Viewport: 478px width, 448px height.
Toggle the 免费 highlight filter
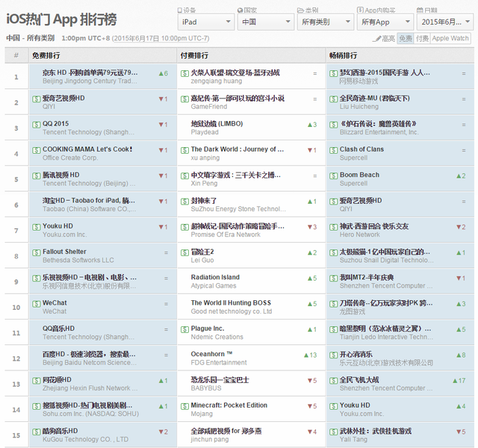click(405, 38)
